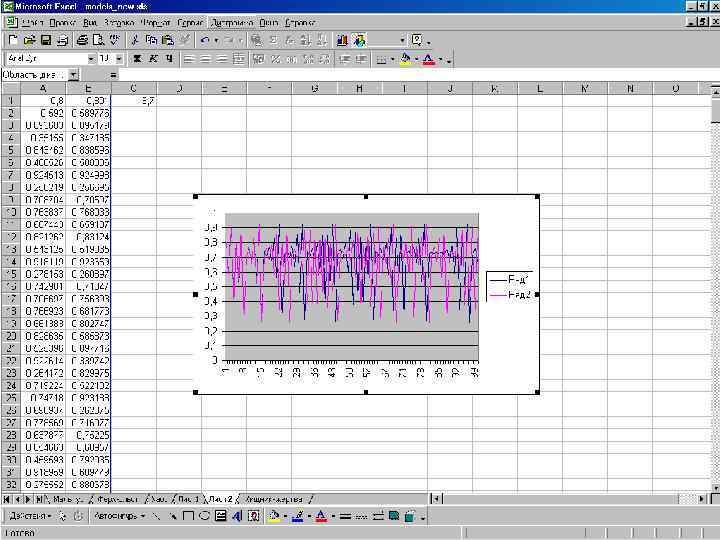Expand the font name dropdown
The width and height of the screenshot is (720, 540).
pyautogui.click(x=92, y=59)
